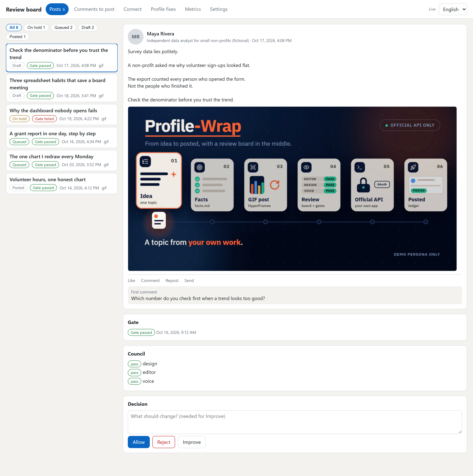The width and height of the screenshot is (473, 476).
Task: Filter posts by On hold 1
Action: pyautogui.click(x=36, y=27)
